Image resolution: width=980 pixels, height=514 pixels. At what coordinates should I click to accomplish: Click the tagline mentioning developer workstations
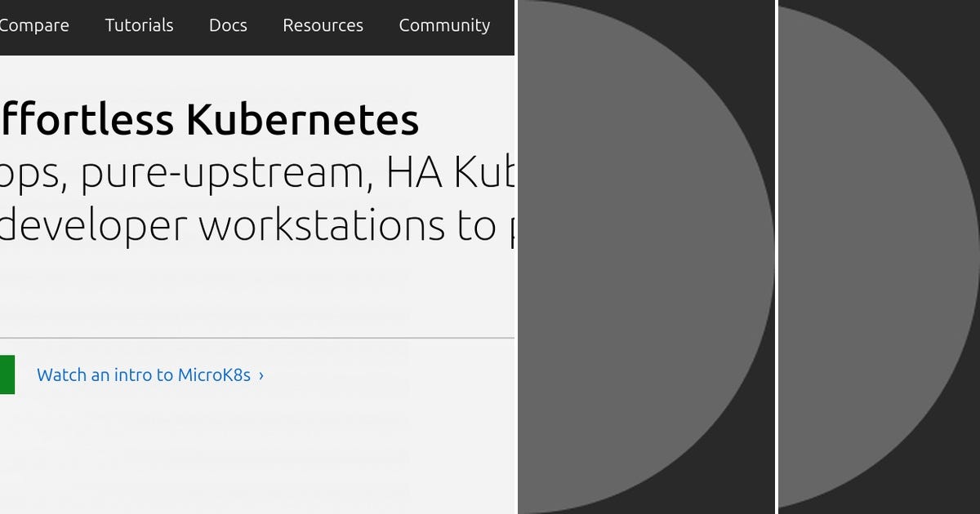[x=245, y=224]
